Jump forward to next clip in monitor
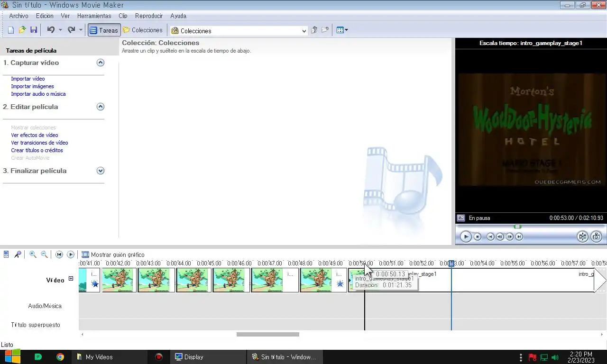Screen dimensions: 607x364 click(x=519, y=237)
